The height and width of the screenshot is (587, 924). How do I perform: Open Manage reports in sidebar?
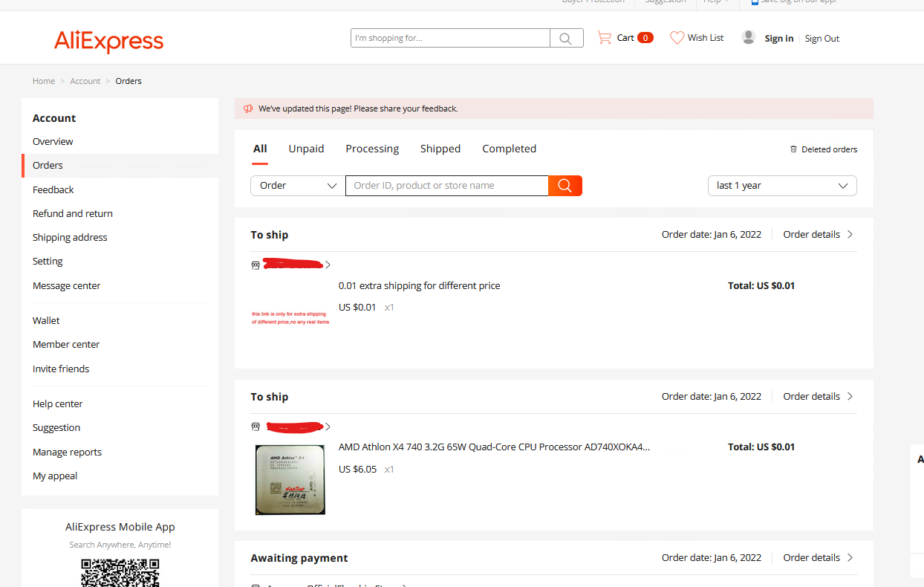[x=67, y=452]
